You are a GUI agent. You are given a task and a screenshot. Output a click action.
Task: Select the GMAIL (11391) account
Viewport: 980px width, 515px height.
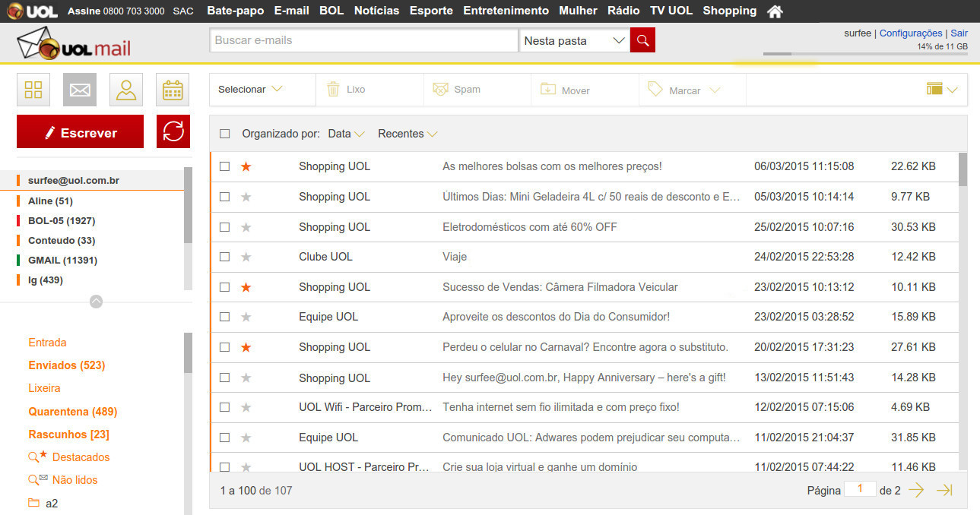[62, 261]
